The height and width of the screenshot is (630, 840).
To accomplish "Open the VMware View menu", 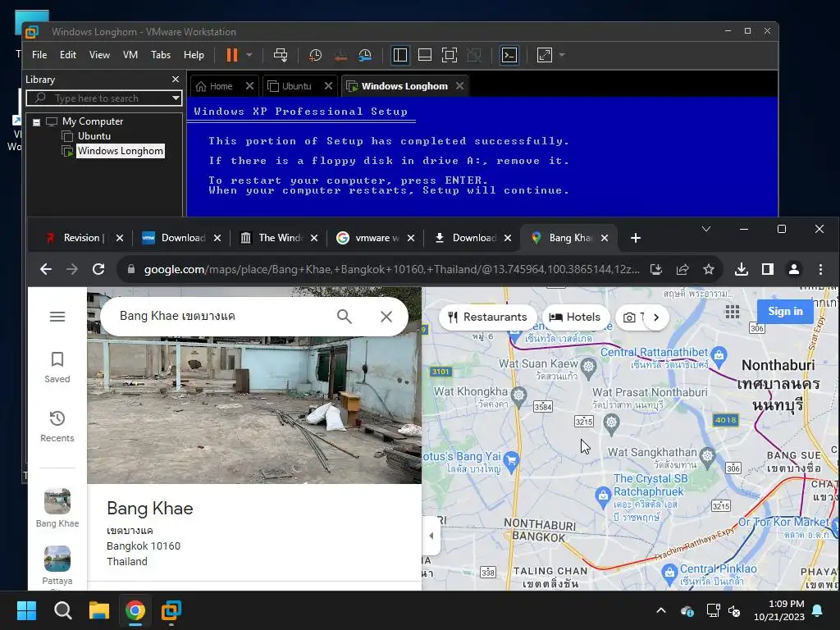I will click(x=99, y=55).
